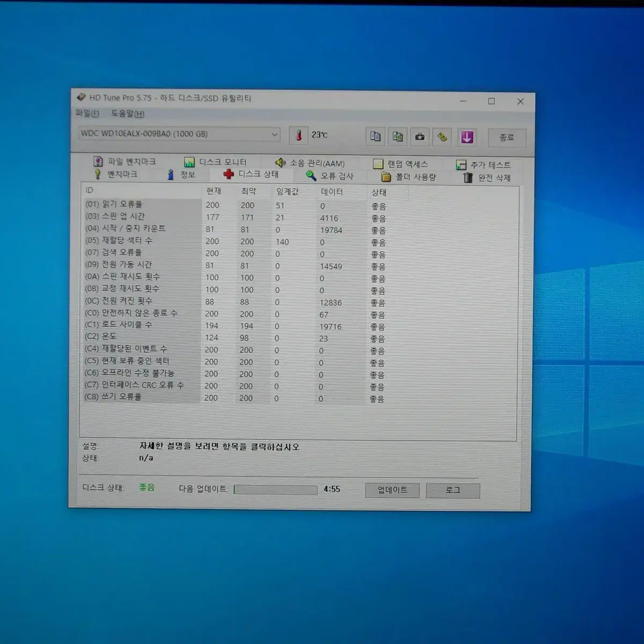Screen dimensions: 644x644
Task: Click the temperature thermometer icon
Action: click(x=298, y=135)
